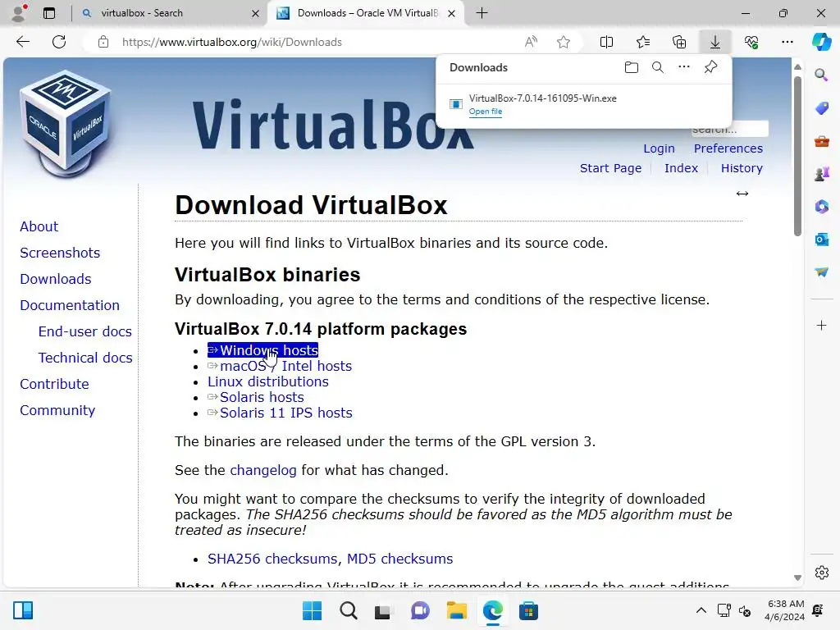This screenshot has width=840, height=630.
Task: Click the Solaris hosts link
Action: click(x=256, y=397)
